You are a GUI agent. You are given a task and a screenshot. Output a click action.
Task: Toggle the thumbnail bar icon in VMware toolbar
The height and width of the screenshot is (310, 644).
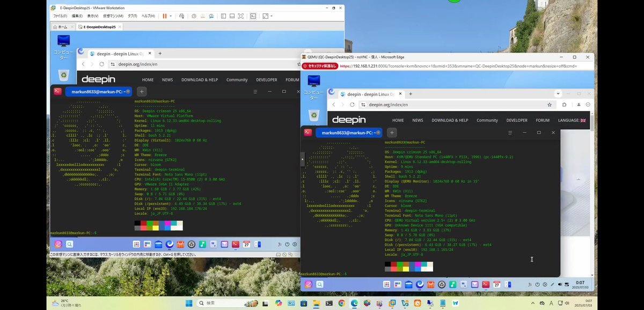pyautogui.click(x=232, y=16)
